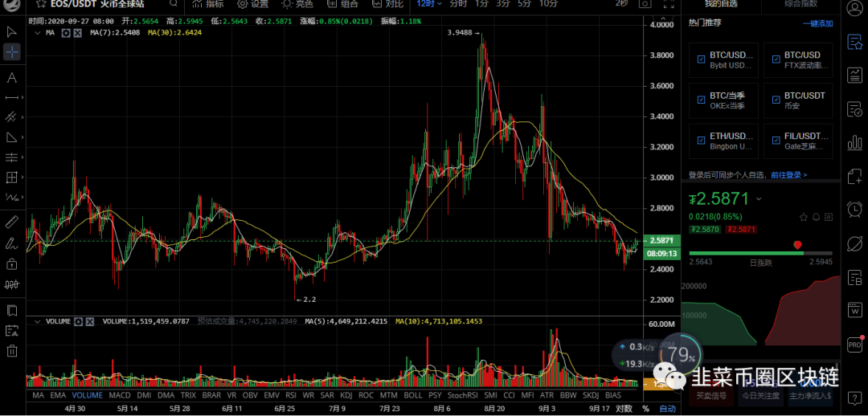Expand dropdown beside price 2.5871
The width and height of the screenshot is (868, 416).
pos(759,198)
